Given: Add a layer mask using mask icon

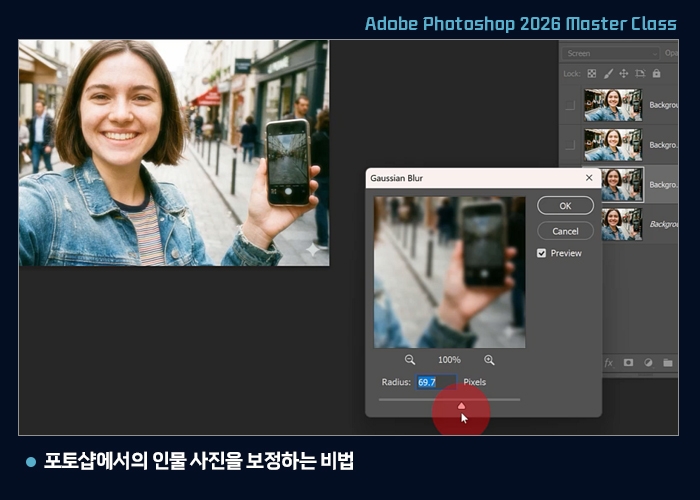Looking at the screenshot, I should [628, 362].
